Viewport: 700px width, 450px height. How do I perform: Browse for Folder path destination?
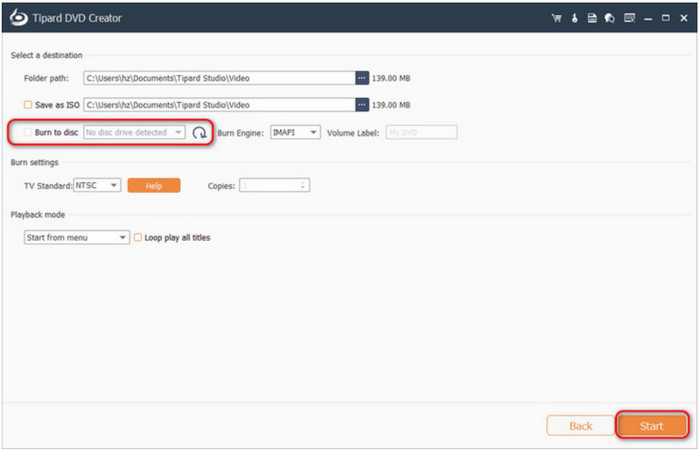(362, 78)
